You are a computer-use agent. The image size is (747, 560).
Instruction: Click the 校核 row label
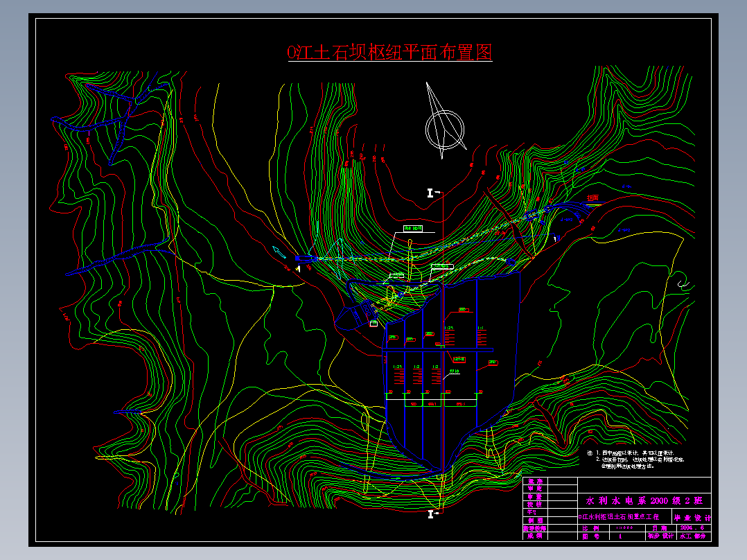click(535, 505)
